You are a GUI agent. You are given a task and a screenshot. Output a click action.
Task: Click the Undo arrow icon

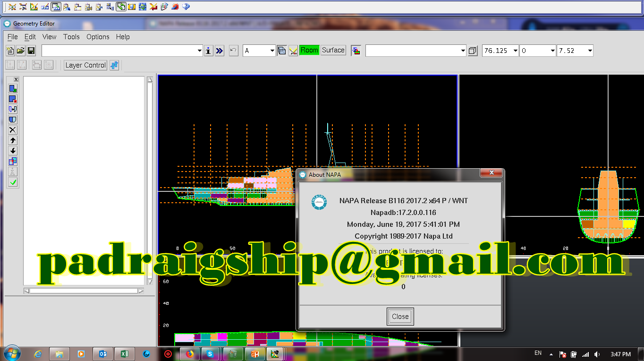point(233,51)
